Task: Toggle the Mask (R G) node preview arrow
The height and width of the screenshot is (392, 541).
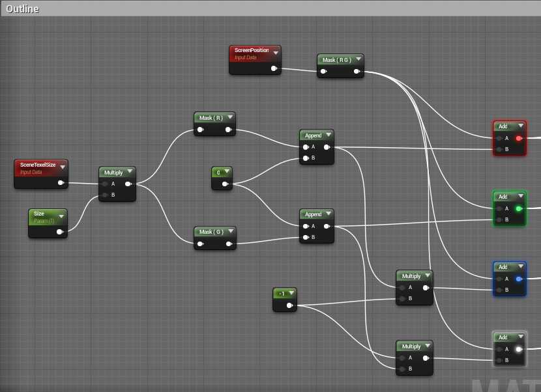Action: (358, 59)
